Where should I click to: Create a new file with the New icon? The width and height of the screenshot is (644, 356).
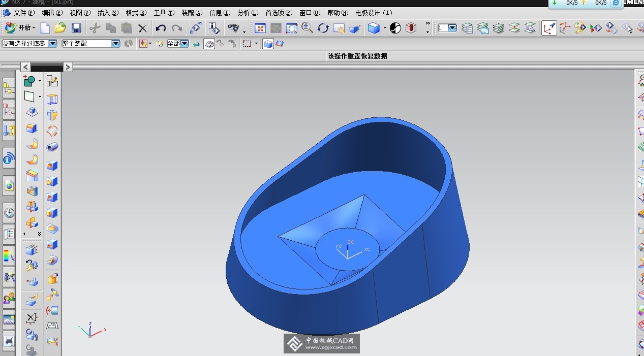point(45,28)
